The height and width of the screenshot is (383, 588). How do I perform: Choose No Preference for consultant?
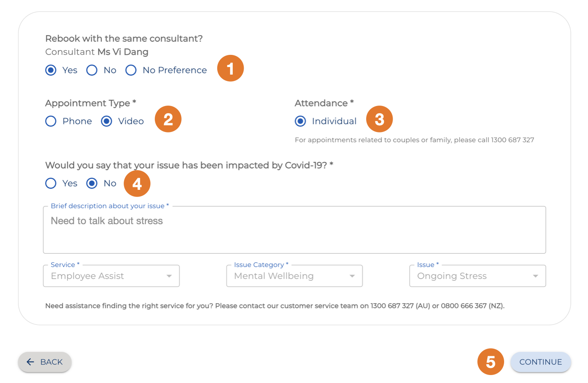coord(131,70)
